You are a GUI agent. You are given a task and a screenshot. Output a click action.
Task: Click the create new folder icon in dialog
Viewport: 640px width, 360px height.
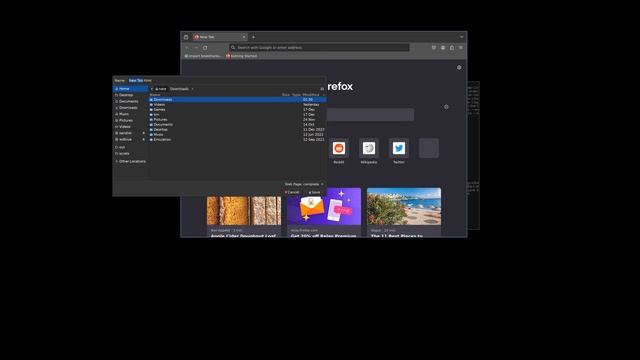pyautogui.click(x=322, y=89)
